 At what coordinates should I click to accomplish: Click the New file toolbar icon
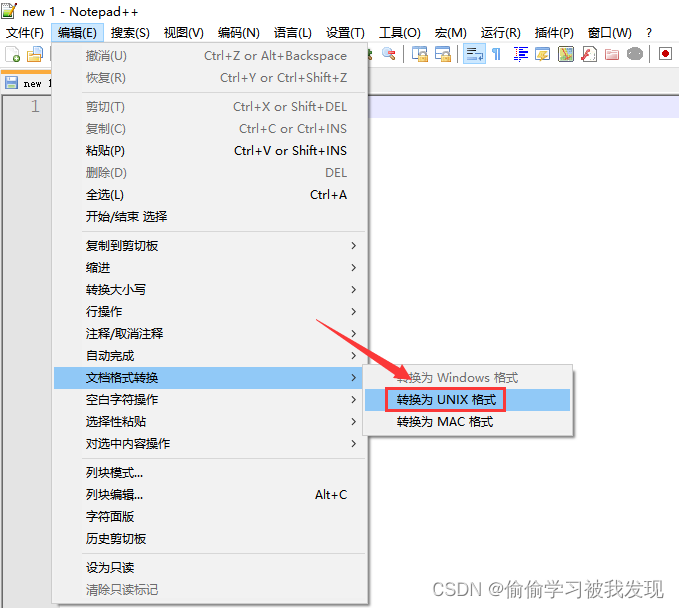coord(13,55)
